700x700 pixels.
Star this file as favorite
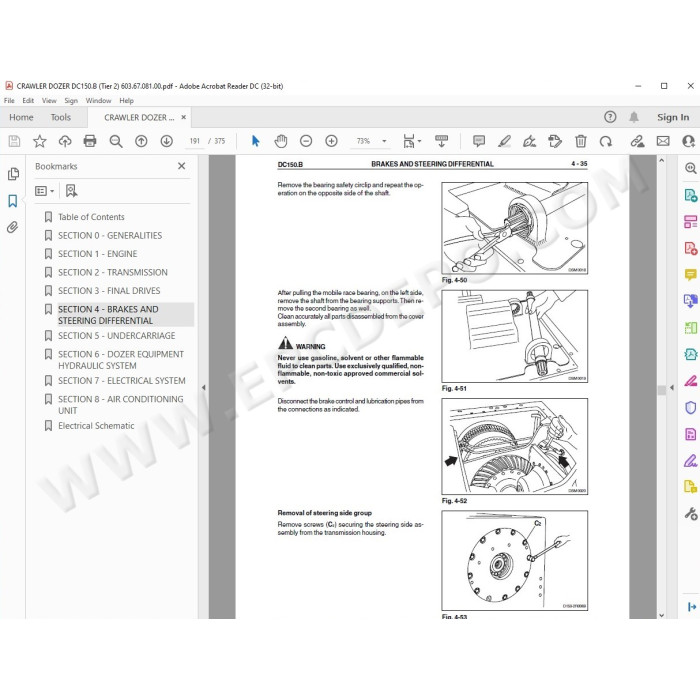click(x=40, y=141)
